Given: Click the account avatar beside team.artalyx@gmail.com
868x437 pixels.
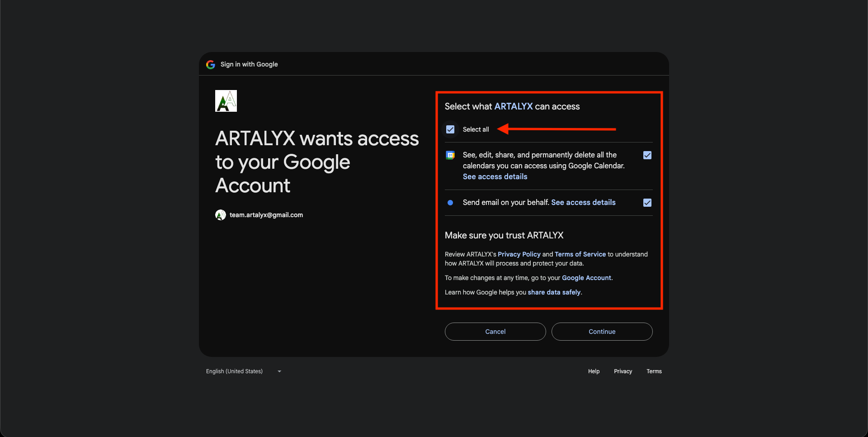Looking at the screenshot, I should [x=221, y=215].
